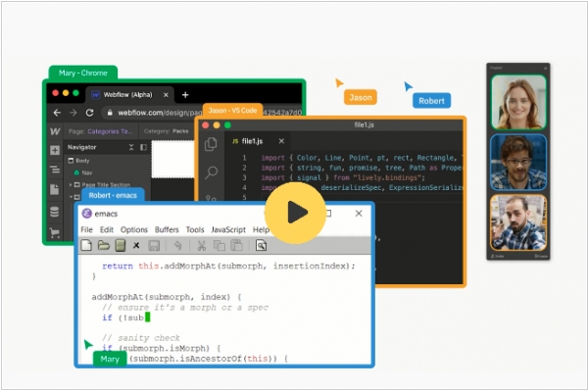Image resolution: width=588 pixels, height=390 pixels.
Task: Click the emacs Paste clipboard icon
Action: [236, 245]
